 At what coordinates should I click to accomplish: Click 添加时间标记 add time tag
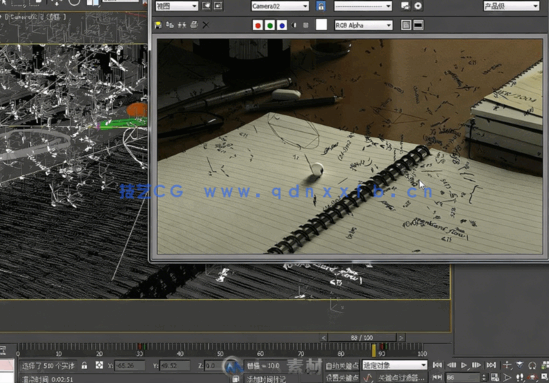pos(266,379)
